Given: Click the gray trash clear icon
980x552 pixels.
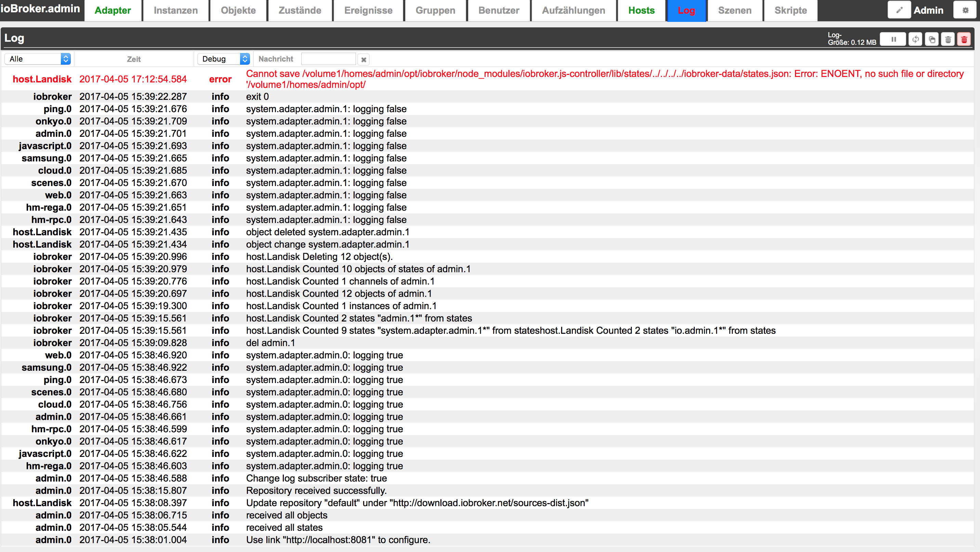Looking at the screenshot, I should 948,39.
